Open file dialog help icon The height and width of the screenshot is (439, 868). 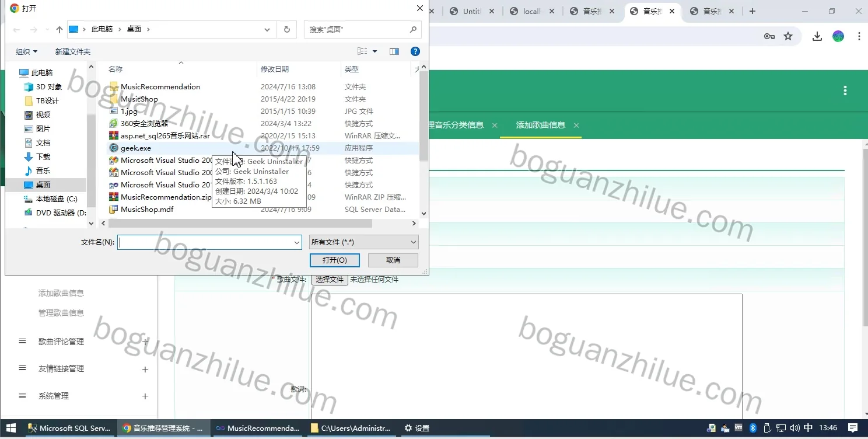pos(415,51)
